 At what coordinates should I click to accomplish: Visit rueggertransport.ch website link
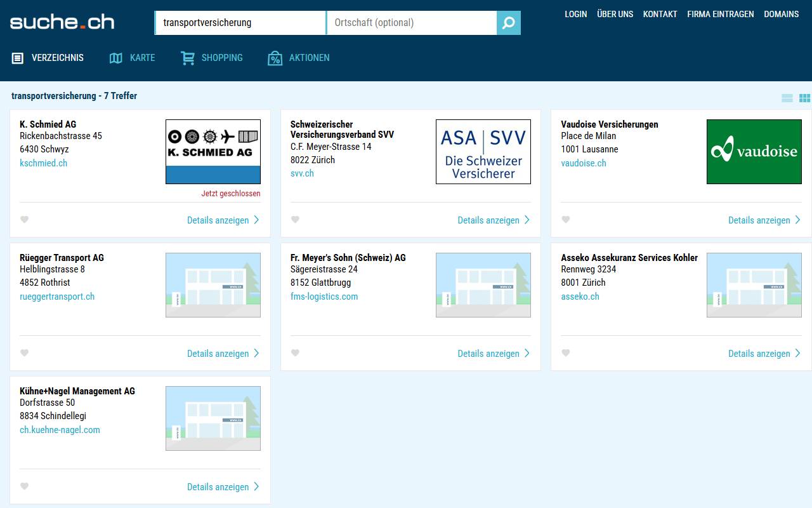[x=57, y=297]
